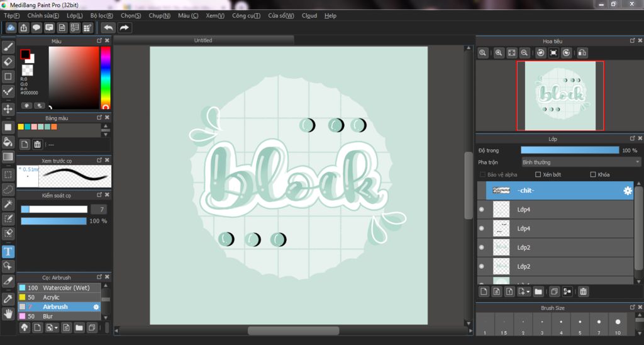Open the add-layer dropdown in Layers panel
Image resolution: width=644 pixels, height=345 pixels.
pyautogui.click(x=524, y=291)
